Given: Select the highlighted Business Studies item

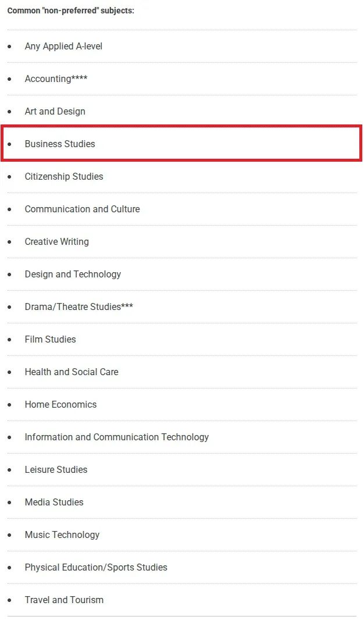Looking at the screenshot, I should tap(60, 144).
